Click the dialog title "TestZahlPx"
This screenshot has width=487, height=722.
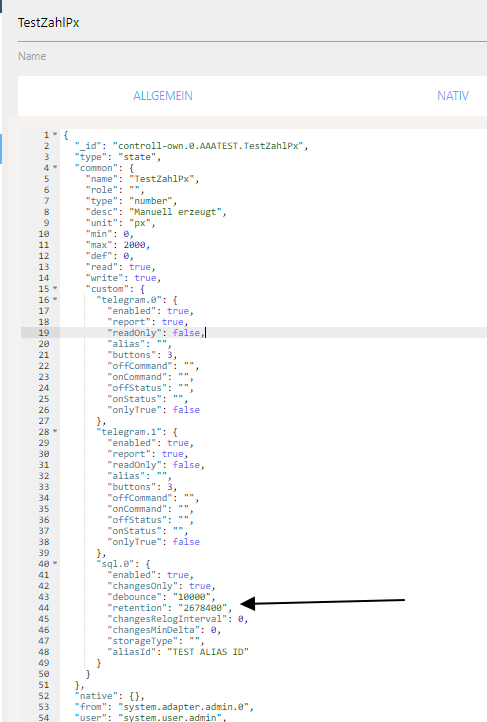pyautogui.click(x=48, y=23)
